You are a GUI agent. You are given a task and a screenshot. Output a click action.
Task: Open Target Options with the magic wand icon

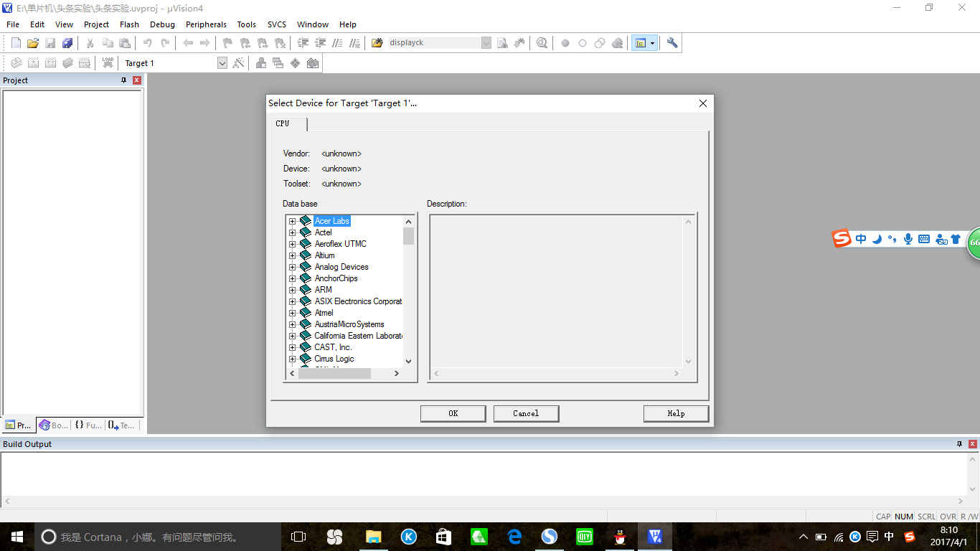click(239, 63)
